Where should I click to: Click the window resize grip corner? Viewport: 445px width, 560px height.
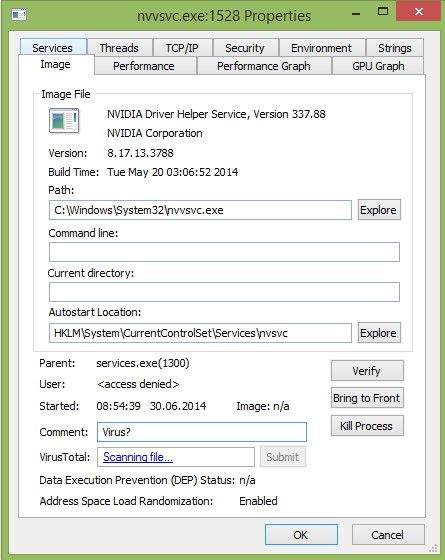coord(433,548)
